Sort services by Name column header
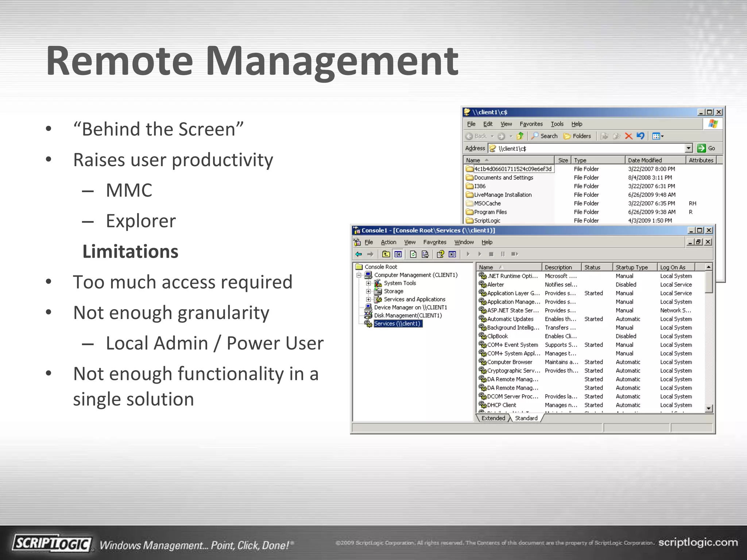Screen dimensions: 747x560 click(x=509, y=267)
